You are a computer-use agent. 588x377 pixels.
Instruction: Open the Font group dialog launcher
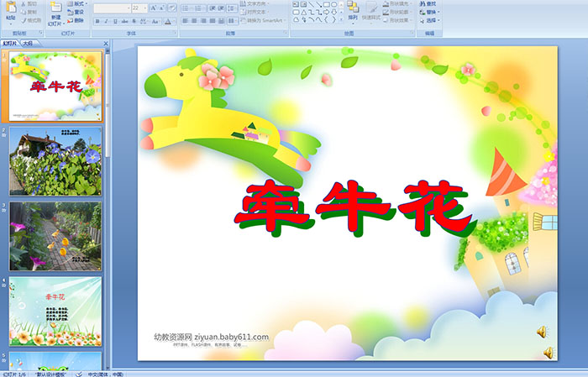175,34
